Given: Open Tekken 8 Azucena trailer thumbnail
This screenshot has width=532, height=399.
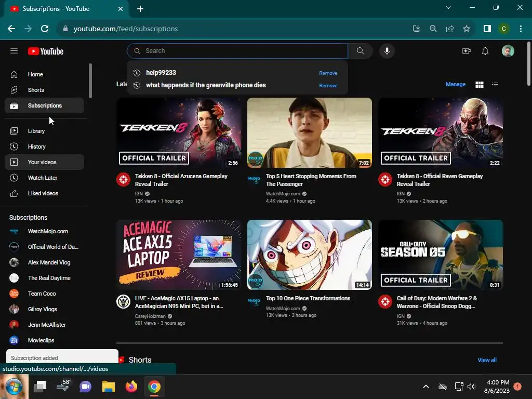Looking at the screenshot, I should pyautogui.click(x=179, y=132).
